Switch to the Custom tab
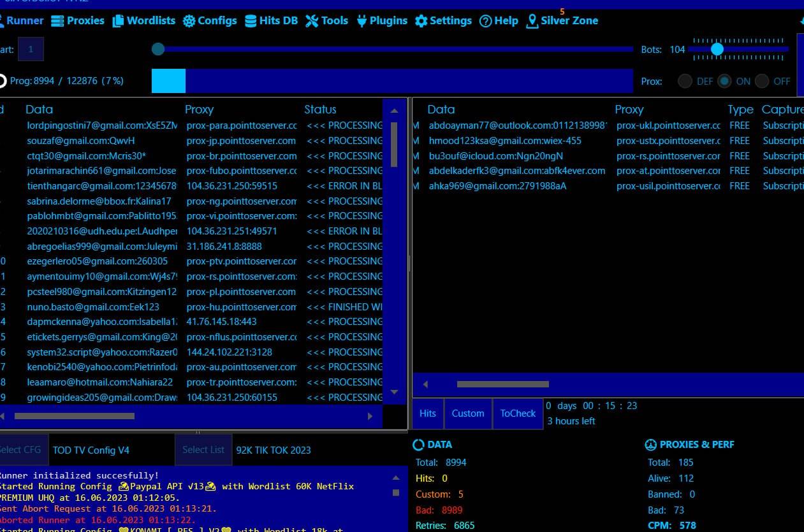Image resolution: width=804 pixels, height=532 pixels. (468, 413)
